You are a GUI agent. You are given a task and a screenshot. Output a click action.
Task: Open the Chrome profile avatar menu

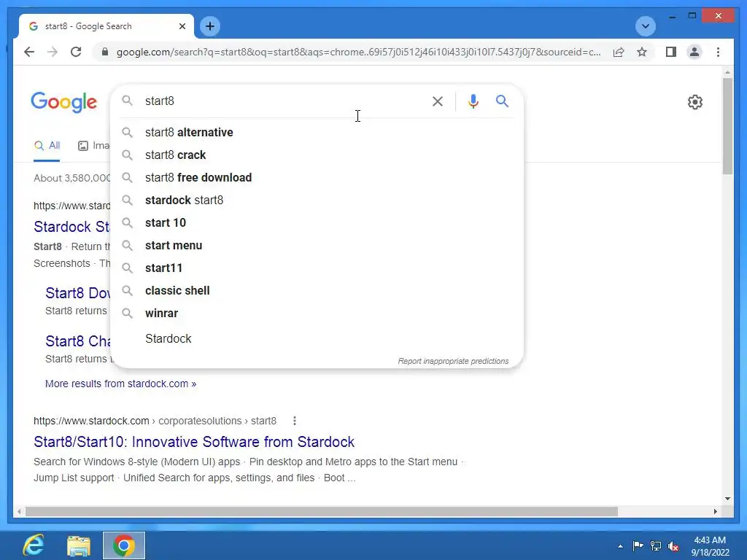[x=694, y=52]
